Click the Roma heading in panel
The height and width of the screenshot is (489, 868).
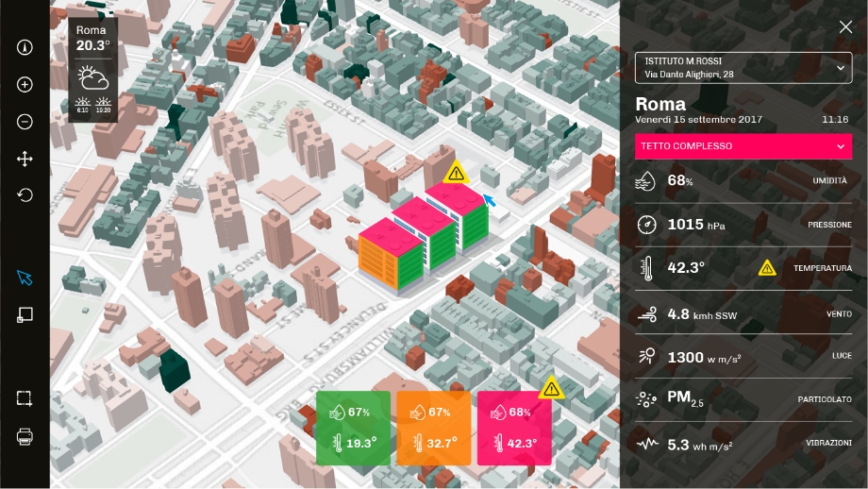coord(660,104)
